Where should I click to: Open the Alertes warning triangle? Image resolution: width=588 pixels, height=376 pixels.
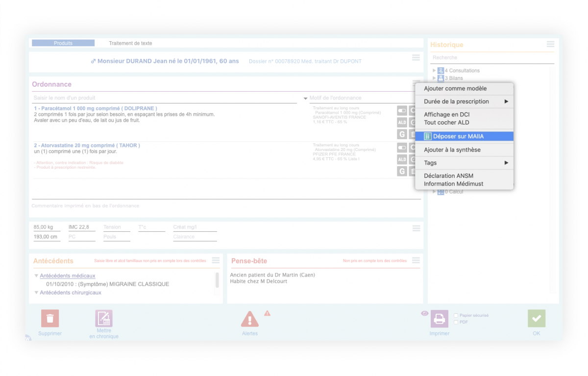coord(250,319)
